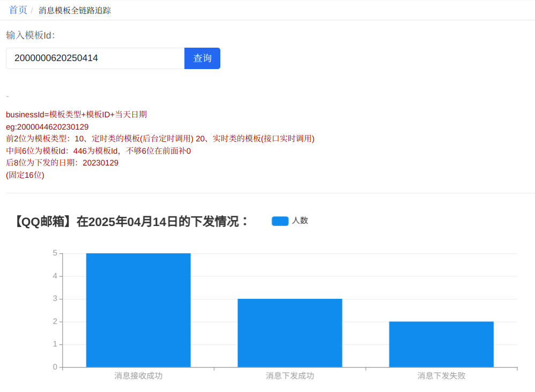This screenshot has width=535, height=392.
Task: Click the 消息接收成功 bar in the chart
Action: (138, 311)
